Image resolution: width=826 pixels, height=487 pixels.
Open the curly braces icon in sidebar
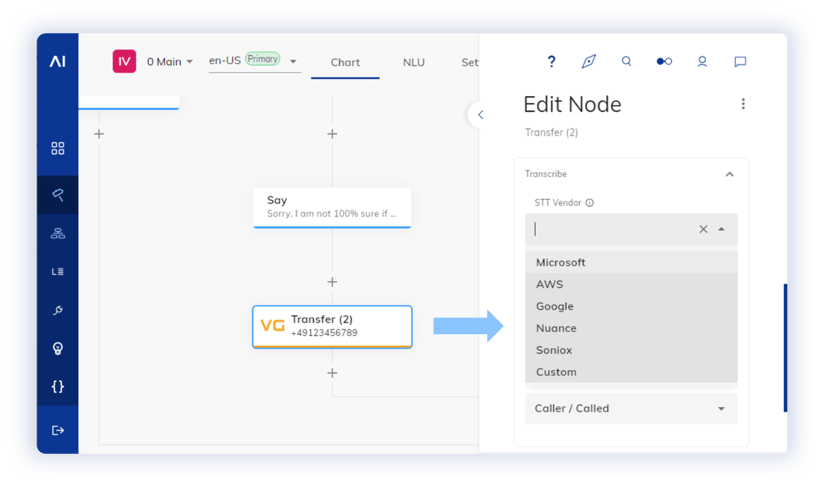pyautogui.click(x=57, y=386)
